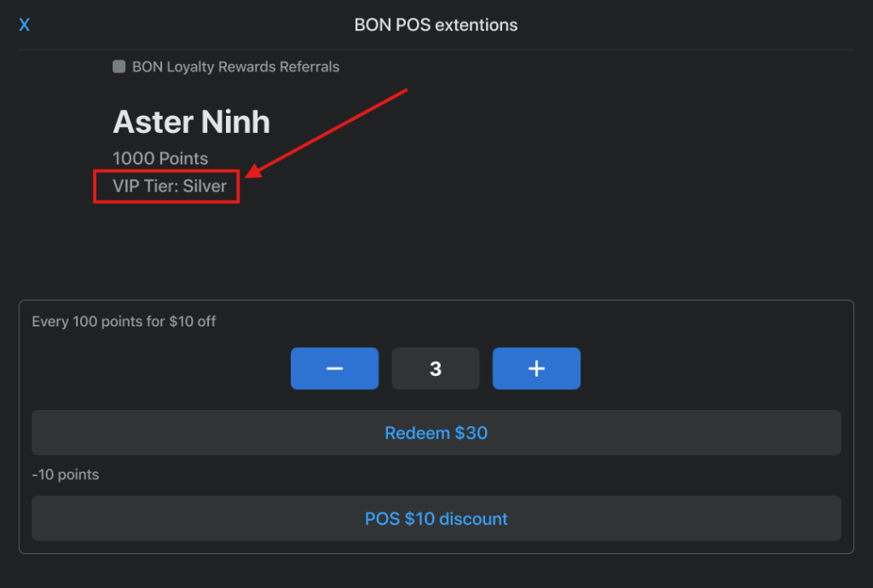The height and width of the screenshot is (588, 873).
Task: Click the divider line below the title
Action: [x=436, y=49]
